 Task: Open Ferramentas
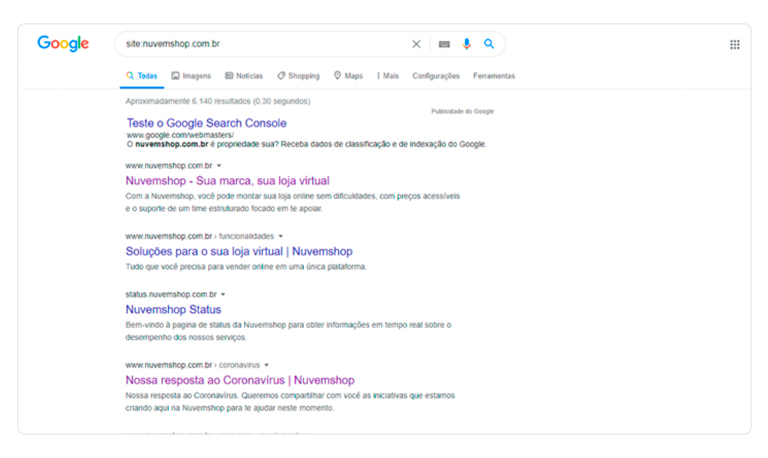(494, 76)
